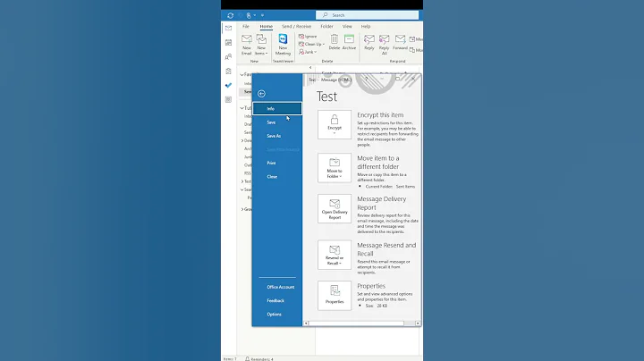644x361 pixels.
Task: Click the help question mark in message window
Action: coord(367,79)
